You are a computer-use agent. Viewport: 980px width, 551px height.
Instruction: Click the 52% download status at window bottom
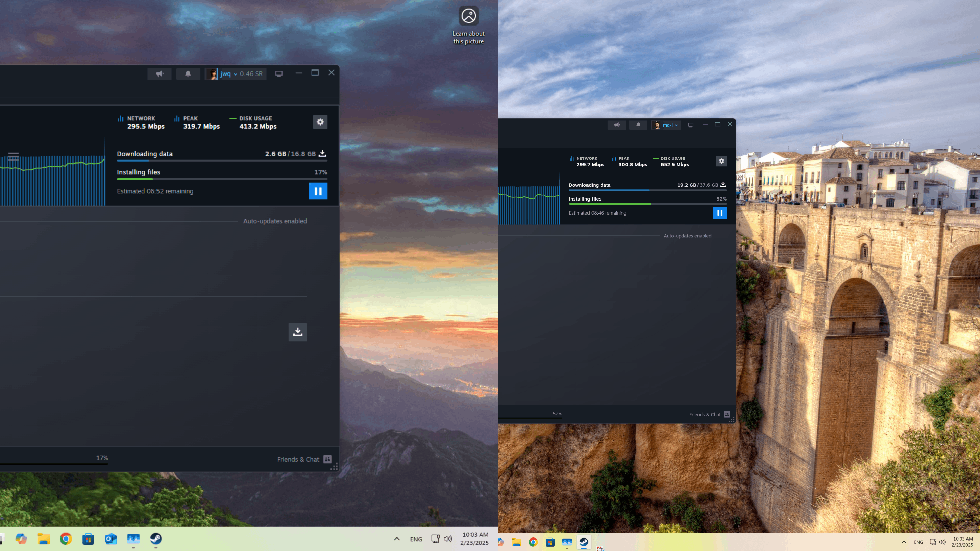point(557,413)
